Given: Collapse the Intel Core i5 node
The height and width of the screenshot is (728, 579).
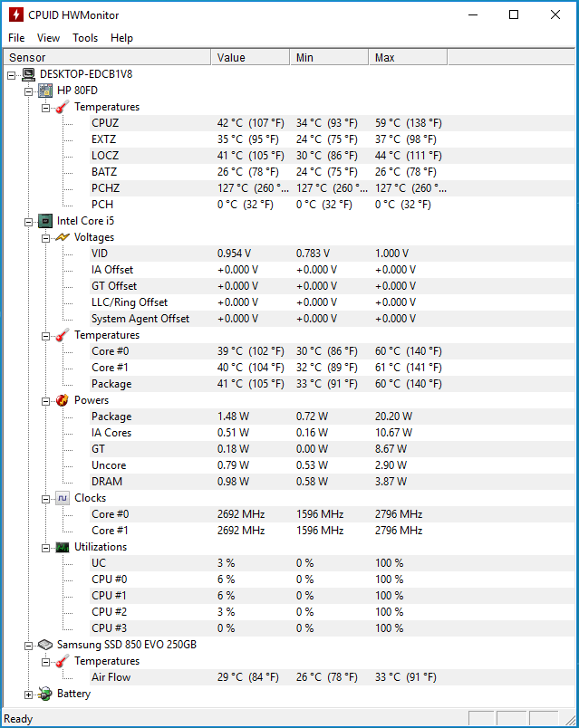Looking at the screenshot, I should tap(28, 221).
